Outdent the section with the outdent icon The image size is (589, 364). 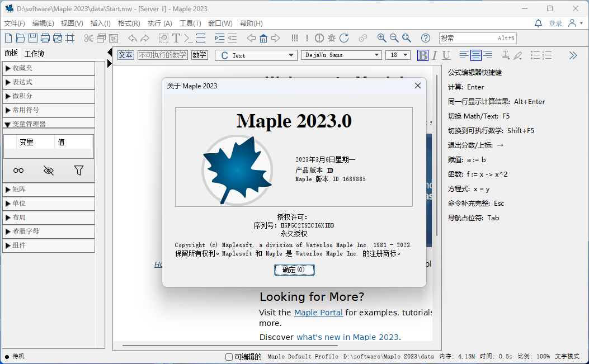pyautogui.click(x=232, y=38)
